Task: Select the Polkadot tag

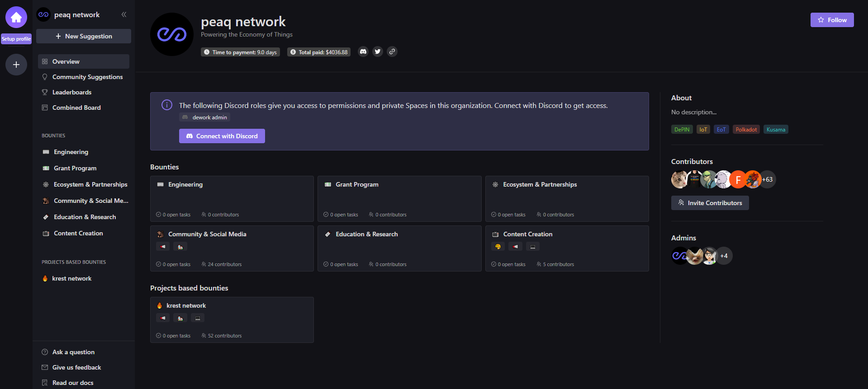Action: point(746,130)
